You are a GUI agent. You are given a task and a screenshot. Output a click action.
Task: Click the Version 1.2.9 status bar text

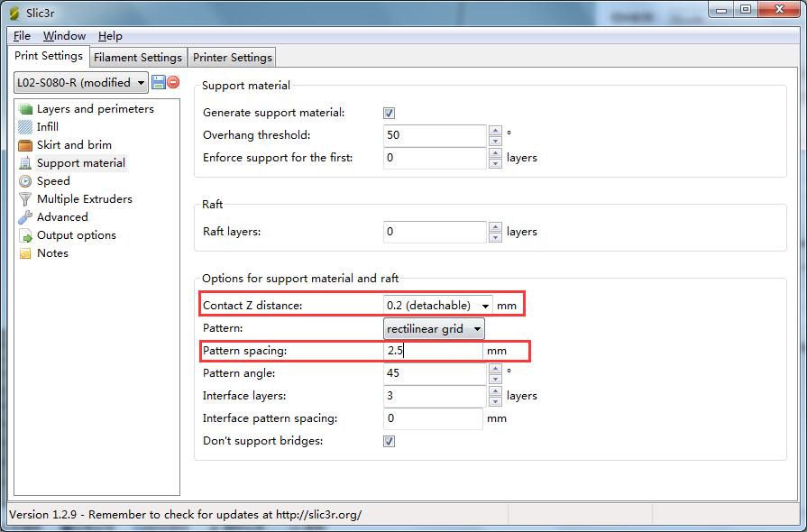[185, 515]
